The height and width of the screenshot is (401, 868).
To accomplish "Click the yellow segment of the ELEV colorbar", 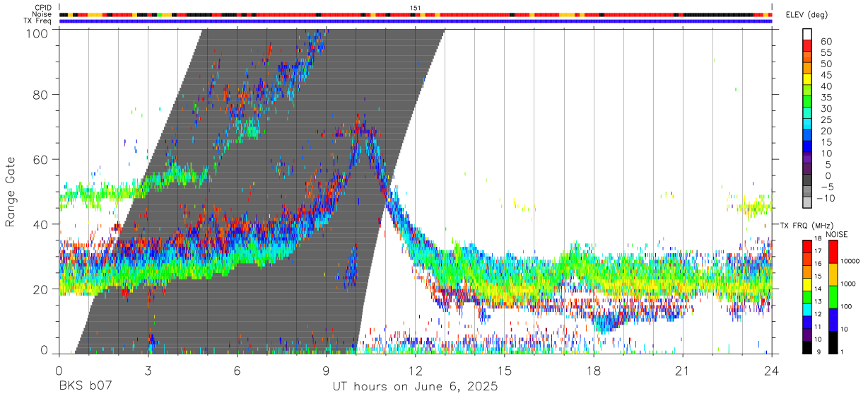I will pyautogui.click(x=808, y=81).
